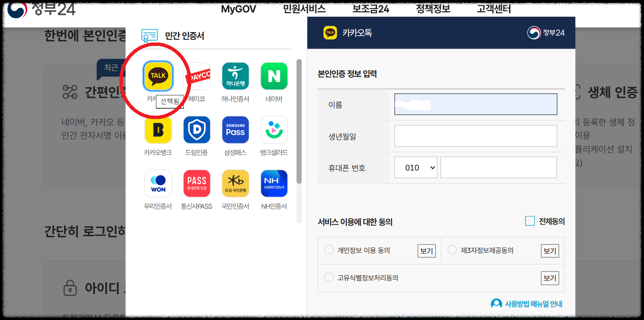Click 보기 for 개인정보 이용 동의
The image size is (644, 320).
click(427, 251)
